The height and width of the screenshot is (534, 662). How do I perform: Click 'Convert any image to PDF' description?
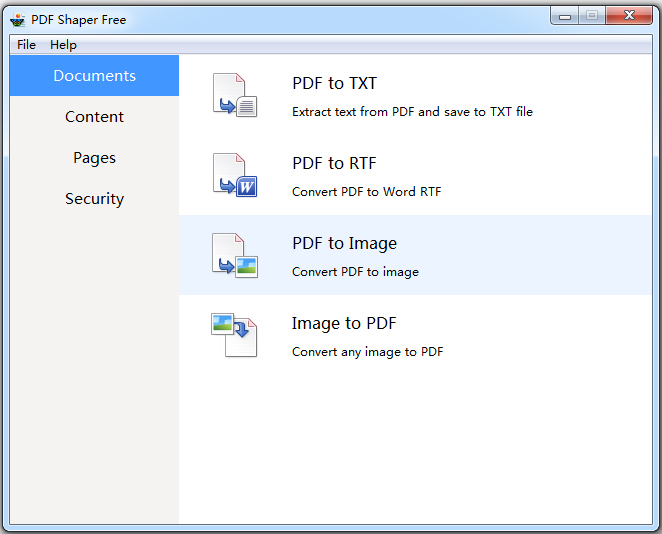click(368, 352)
